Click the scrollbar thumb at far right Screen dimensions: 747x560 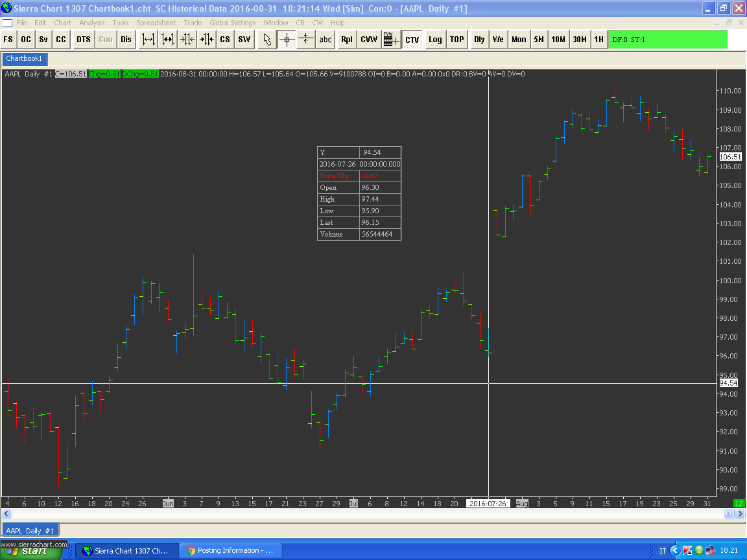[x=729, y=513]
